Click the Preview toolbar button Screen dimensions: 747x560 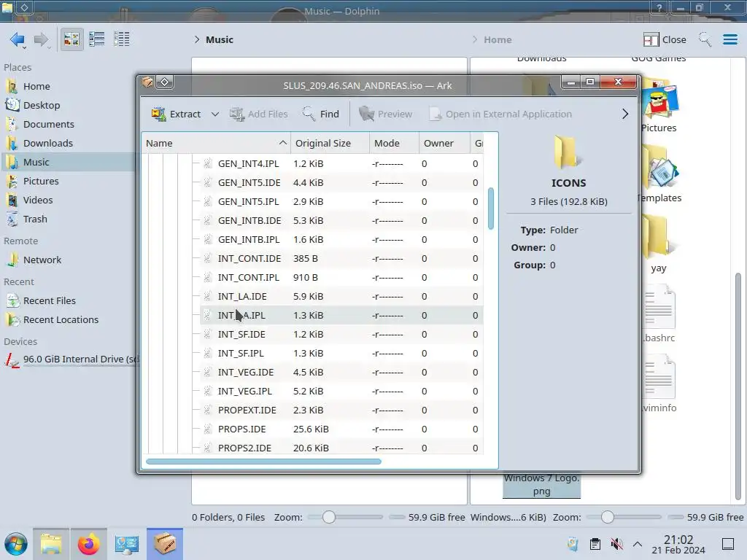point(385,114)
